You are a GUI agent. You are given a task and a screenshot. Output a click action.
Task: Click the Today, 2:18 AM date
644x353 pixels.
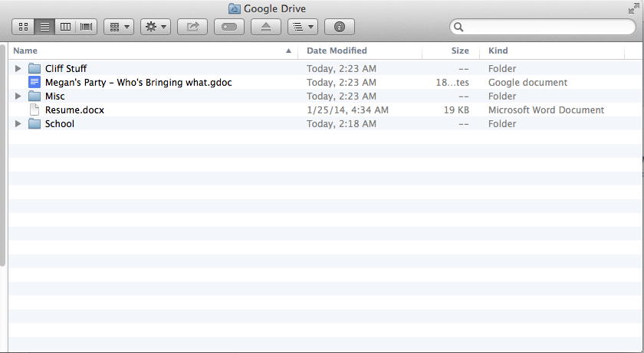point(341,124)
